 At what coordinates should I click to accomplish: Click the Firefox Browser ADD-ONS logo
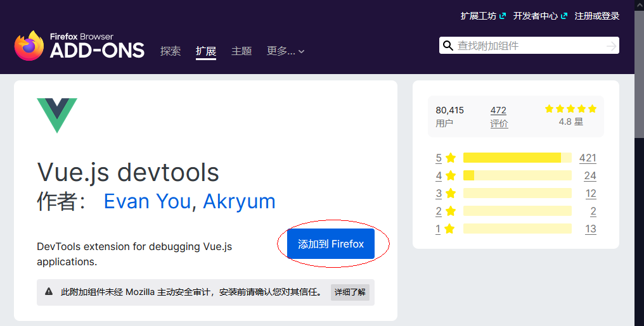pos(79,46)
